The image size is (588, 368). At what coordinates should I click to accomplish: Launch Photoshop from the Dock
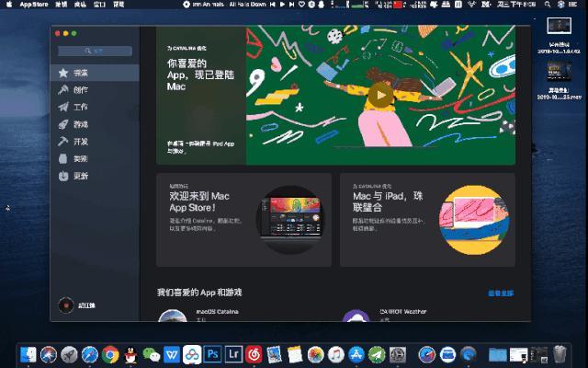[212, 354]
